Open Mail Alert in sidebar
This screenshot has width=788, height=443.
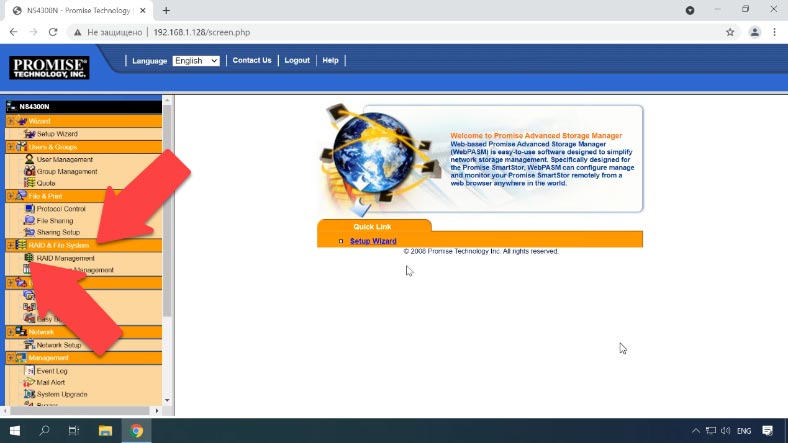51,383
